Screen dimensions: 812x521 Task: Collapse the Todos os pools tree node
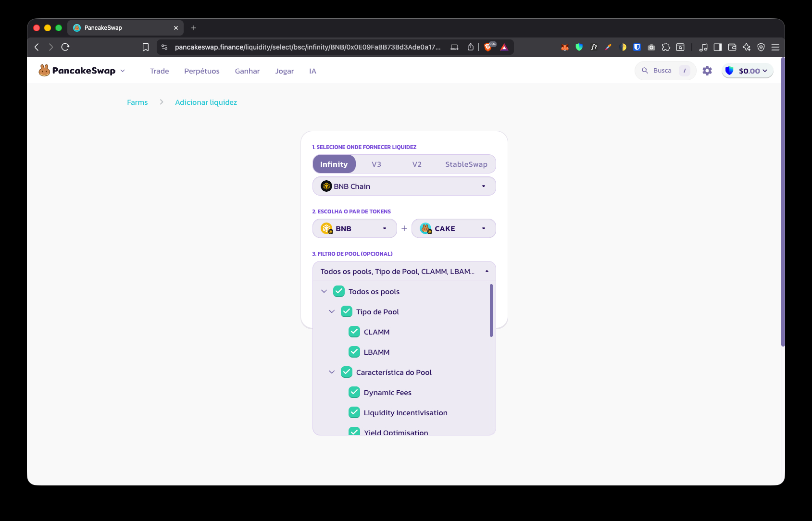pyautogui.click(x=324, y=291)
